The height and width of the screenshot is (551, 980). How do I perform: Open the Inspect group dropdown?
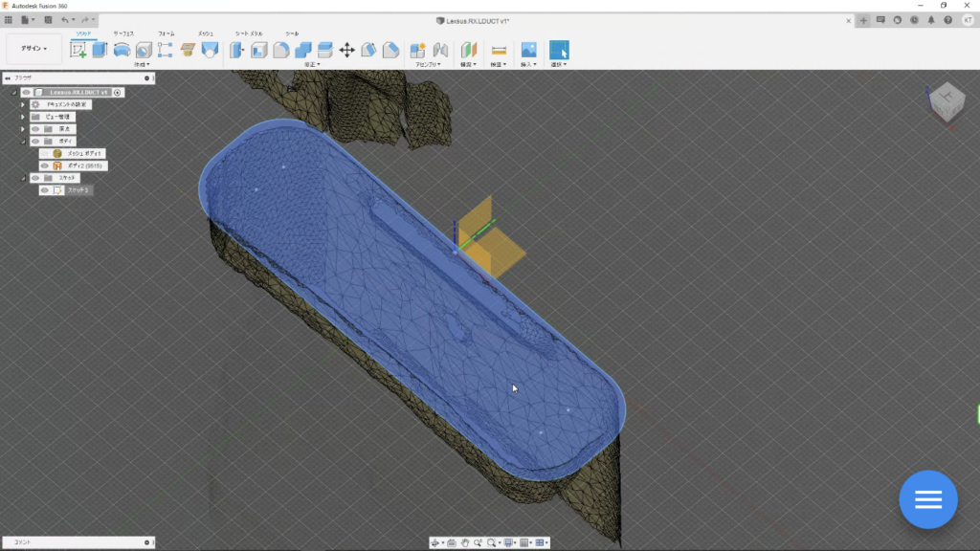pyautogui.click(x=498, y=64)
